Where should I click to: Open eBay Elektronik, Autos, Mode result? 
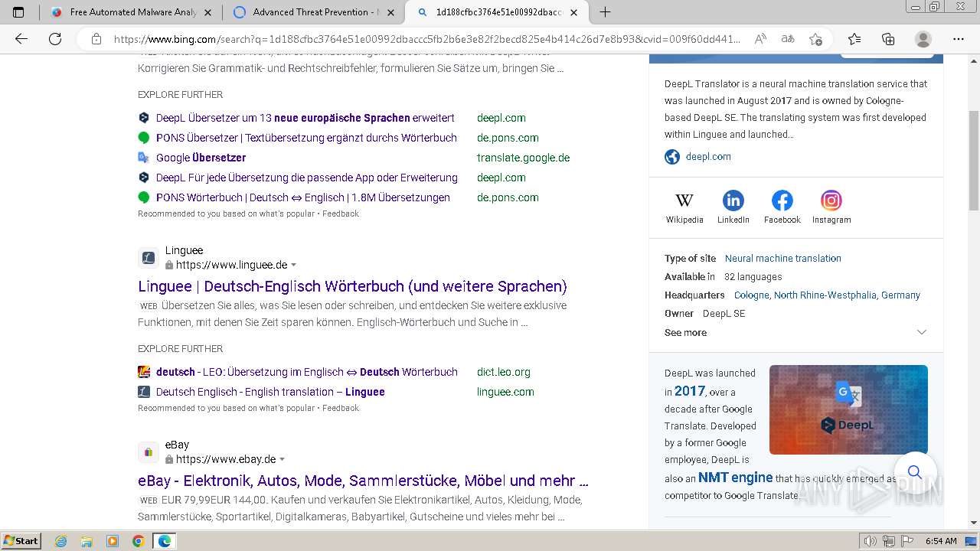pyautogui.click(x=363, y=481)
